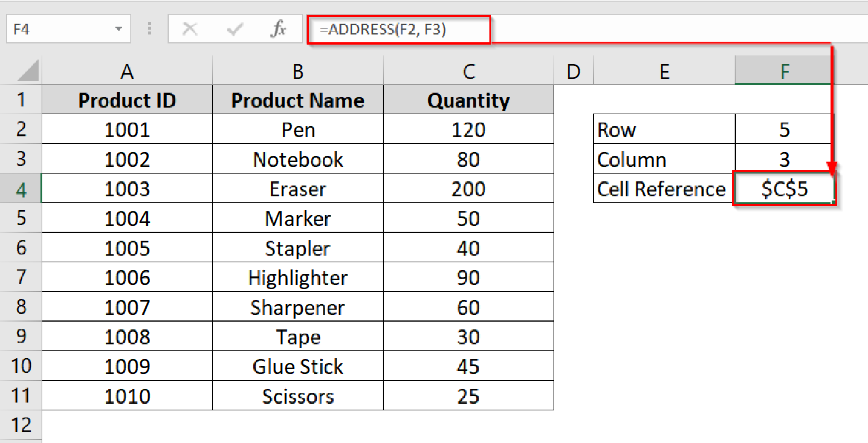The height and width of the screenshot is (443, 868).
Task: Click the Cancel (X) icon beside formula bar
Action: (190, 28)
